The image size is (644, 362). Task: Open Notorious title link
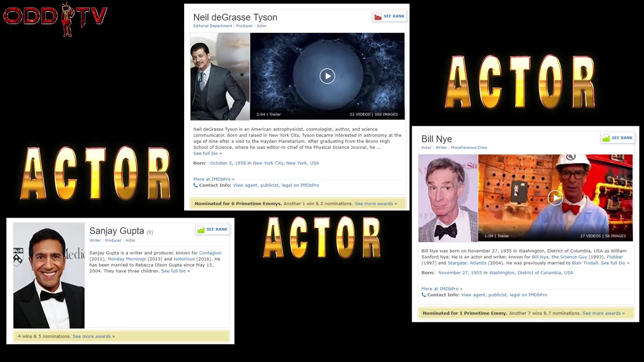point(184,259)
